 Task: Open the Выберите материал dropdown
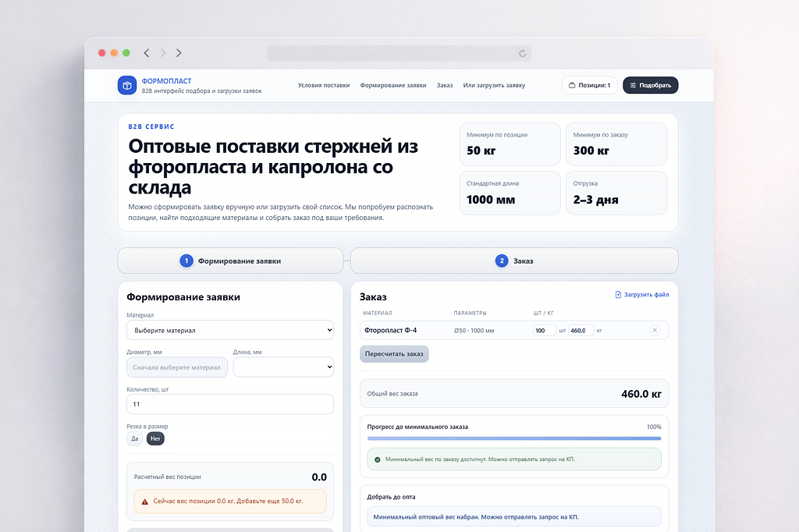pos(230,330)
